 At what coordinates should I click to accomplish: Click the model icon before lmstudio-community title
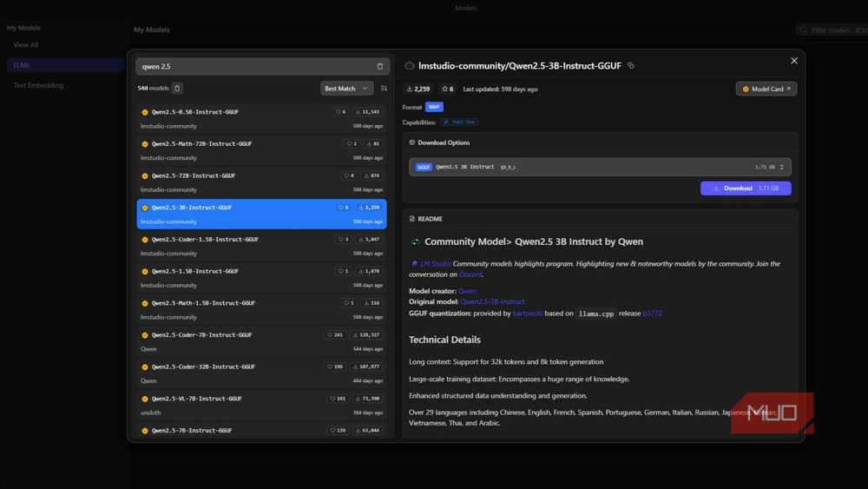(409, 66)
